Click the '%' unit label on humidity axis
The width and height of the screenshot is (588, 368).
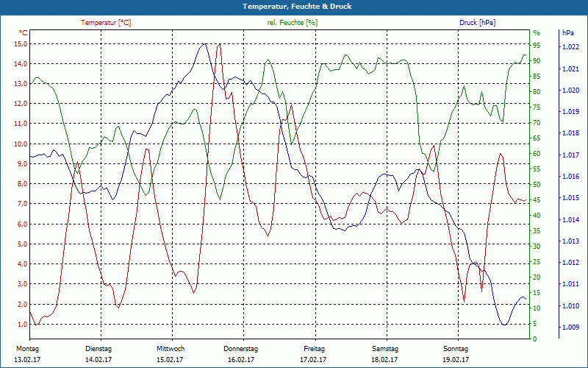[x=537, y=33]
